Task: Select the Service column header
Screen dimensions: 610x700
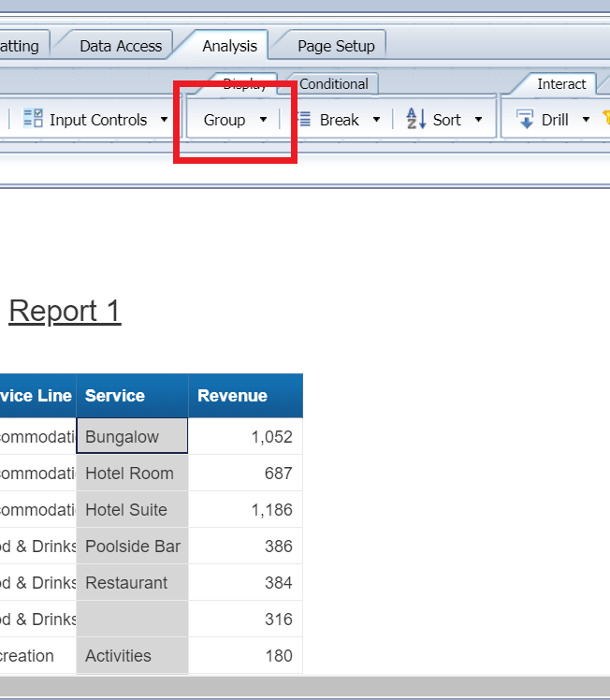Action: click(132, 396)
